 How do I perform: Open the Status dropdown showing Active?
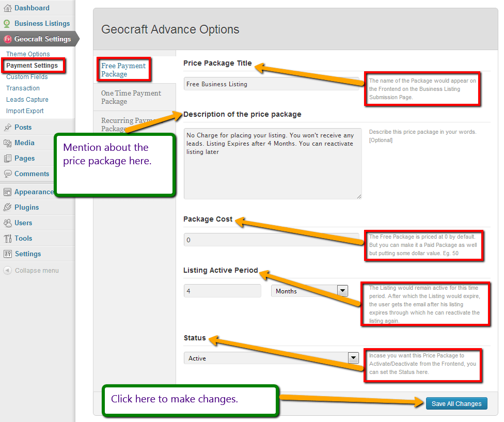click(x=272, y=358)
